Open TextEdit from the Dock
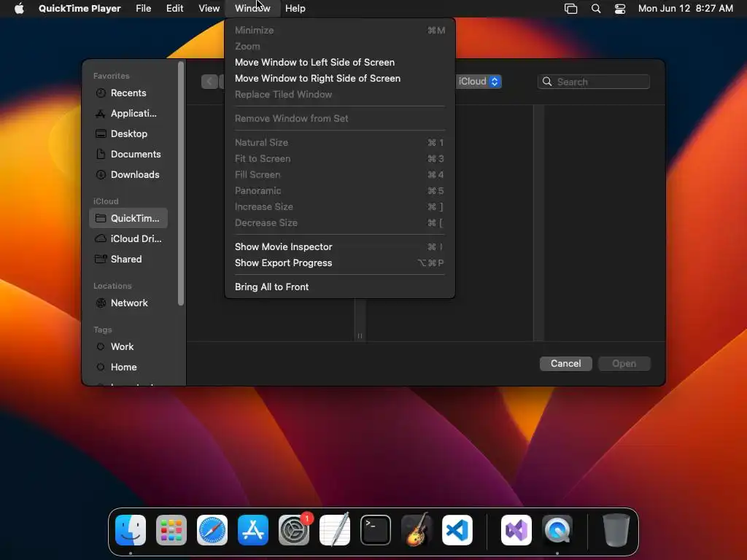 coord(334,530)
